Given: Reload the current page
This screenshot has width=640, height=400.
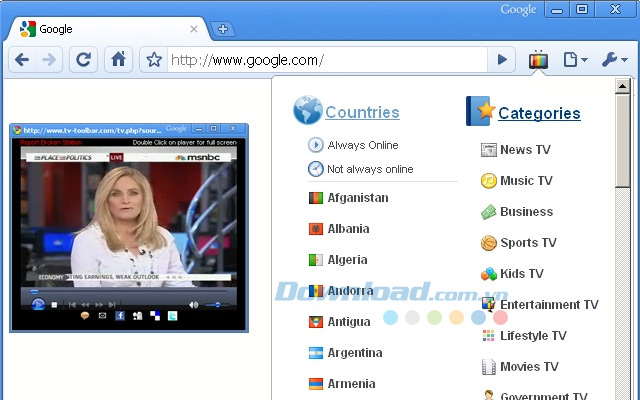Looking at the screenshot, I should pos(83,60).
